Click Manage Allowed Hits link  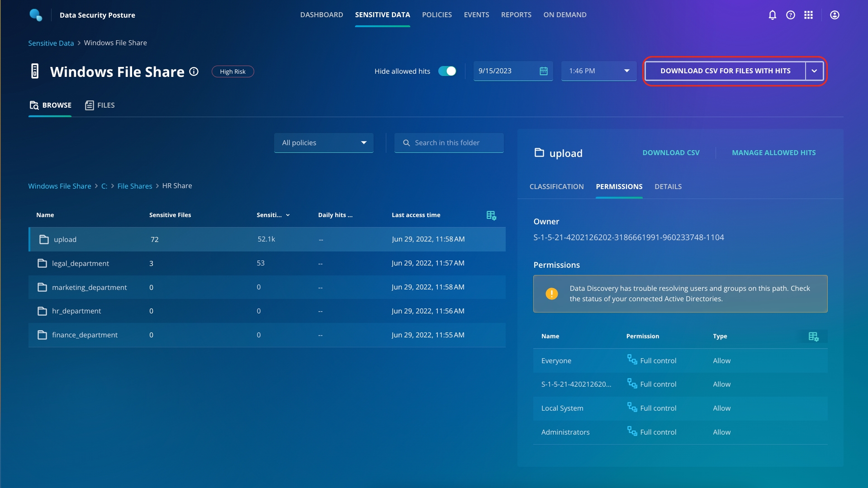(x=773, y=153)
